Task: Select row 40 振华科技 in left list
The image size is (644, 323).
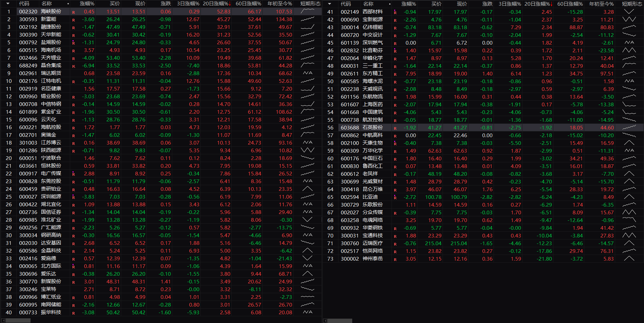Action: click(x=51, y=313)
